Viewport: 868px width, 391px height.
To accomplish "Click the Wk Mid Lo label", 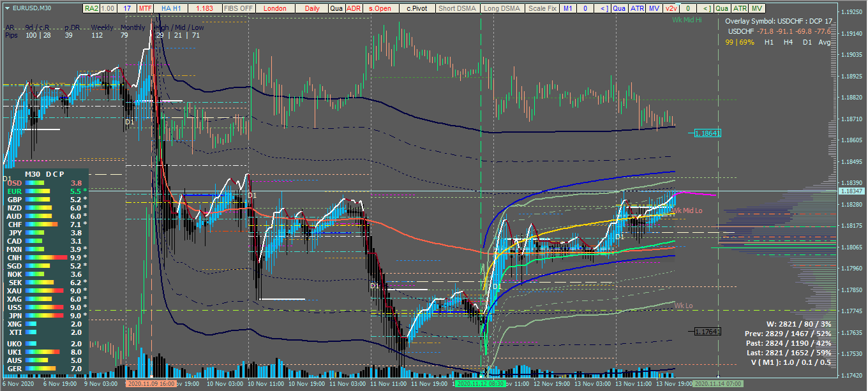I will pyautogui.click(x=687, y=210).
